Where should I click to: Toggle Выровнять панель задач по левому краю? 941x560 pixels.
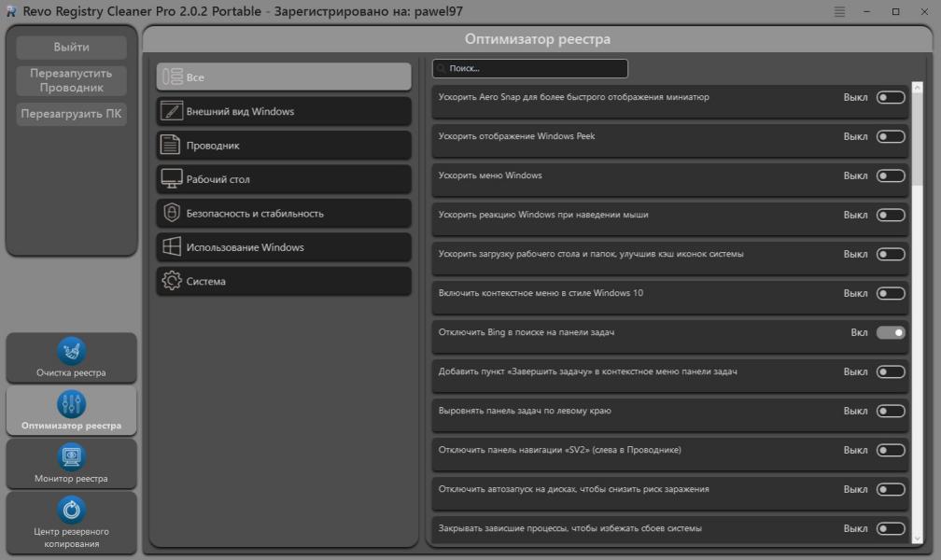pos(891,411)
